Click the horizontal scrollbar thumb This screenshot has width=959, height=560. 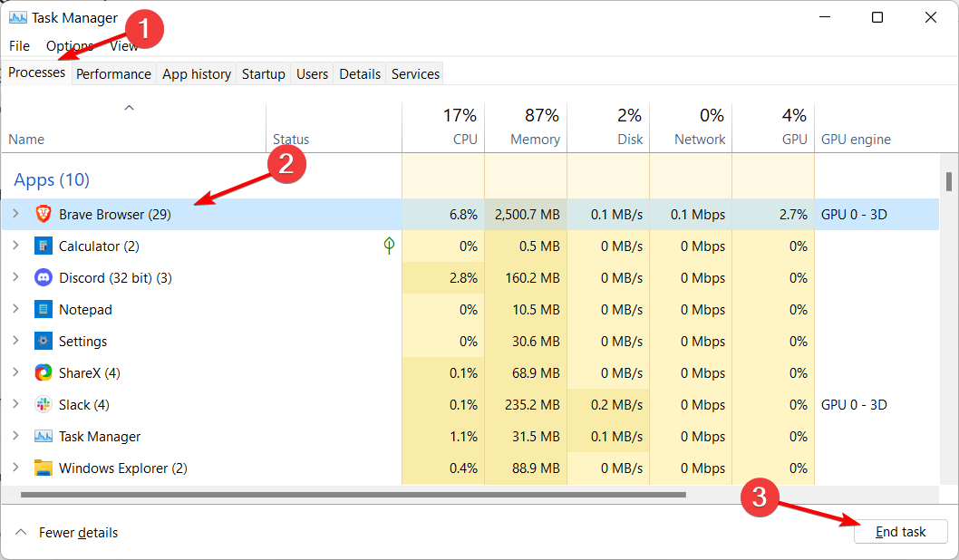point(354,495)
